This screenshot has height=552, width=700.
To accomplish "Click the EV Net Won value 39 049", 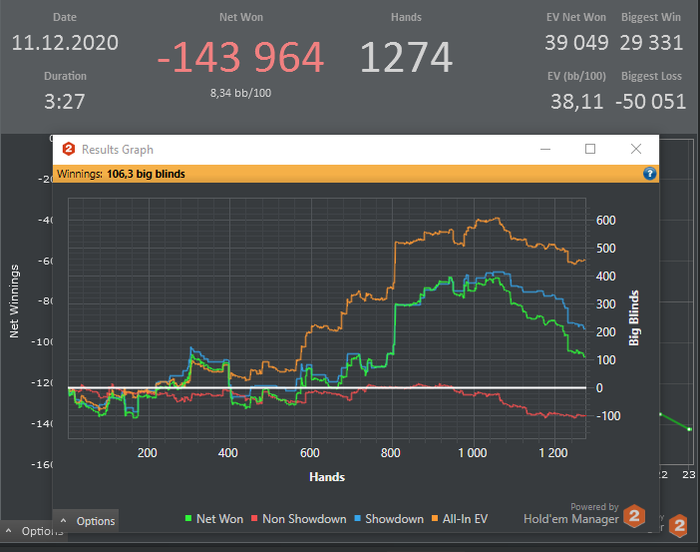I will (576, 43).
